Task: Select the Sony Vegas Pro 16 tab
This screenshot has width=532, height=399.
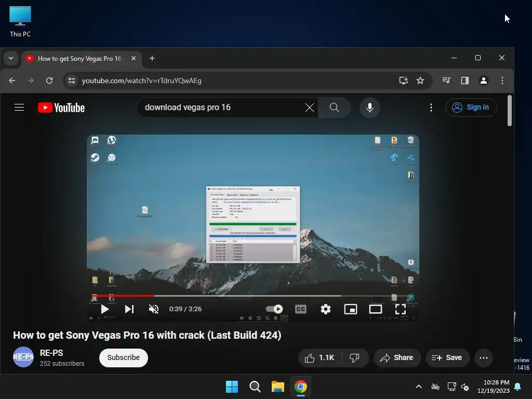Action: pyautogui.click(x=79, y=58)
